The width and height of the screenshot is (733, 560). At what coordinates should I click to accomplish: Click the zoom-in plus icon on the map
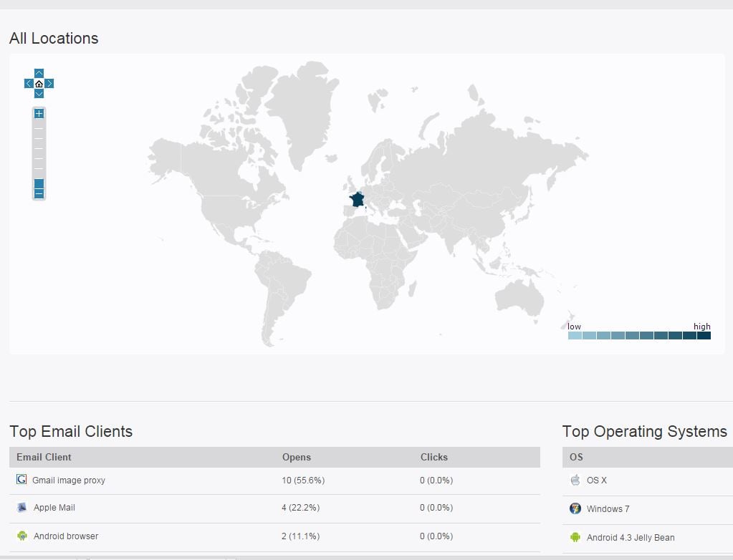pyautogui.click(x=39, y=112)
